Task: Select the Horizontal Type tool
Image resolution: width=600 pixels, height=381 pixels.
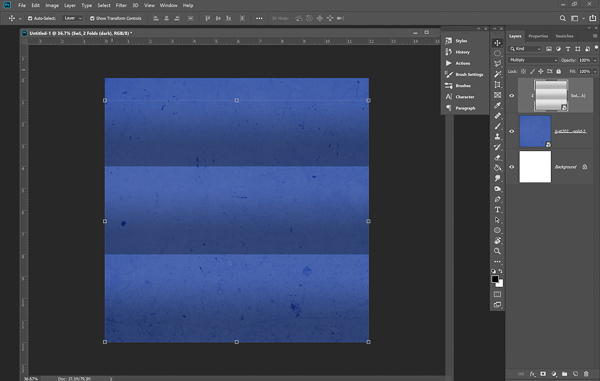Action: [x=497, y=210]
